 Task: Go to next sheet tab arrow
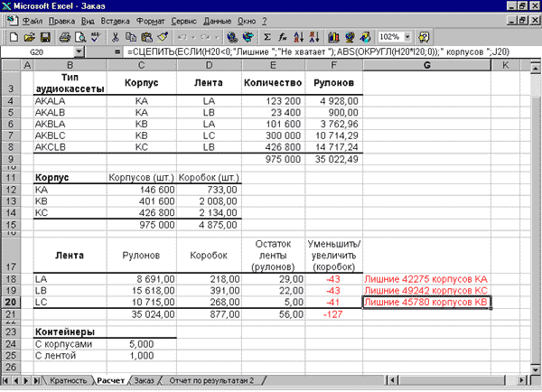tap(26, 380)
